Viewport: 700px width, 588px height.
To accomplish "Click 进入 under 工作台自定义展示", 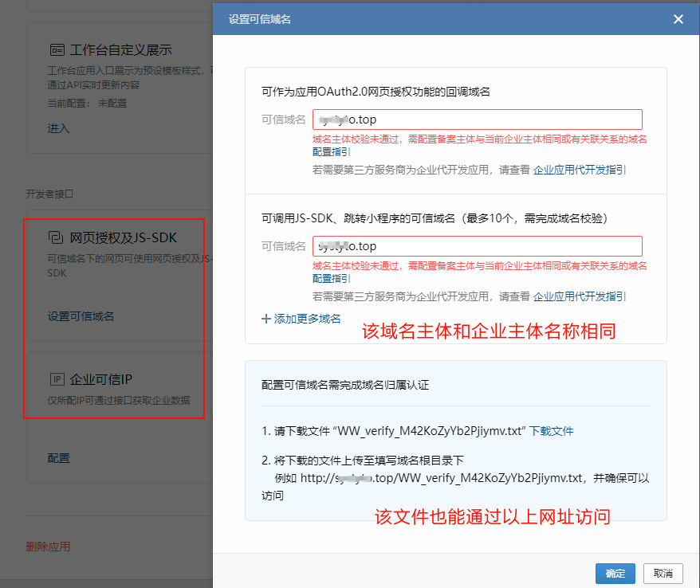I will click(x=58, y=128).
